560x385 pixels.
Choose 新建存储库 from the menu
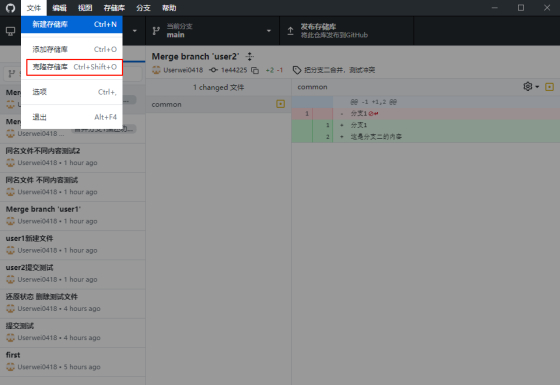pos(72,24)
